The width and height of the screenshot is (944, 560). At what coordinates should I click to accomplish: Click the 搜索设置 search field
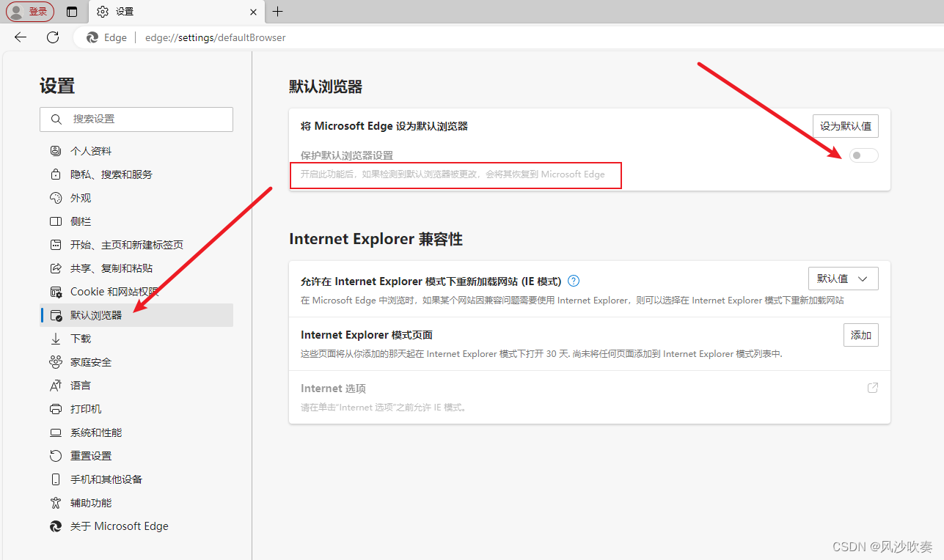pyautogui.click(x=136, y=119)
